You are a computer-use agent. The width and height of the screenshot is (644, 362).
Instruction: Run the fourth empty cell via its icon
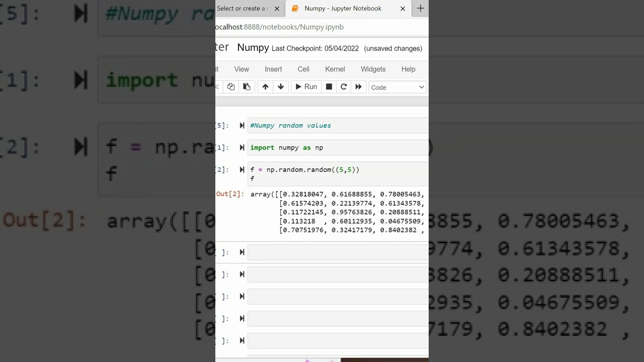(242, 318)
